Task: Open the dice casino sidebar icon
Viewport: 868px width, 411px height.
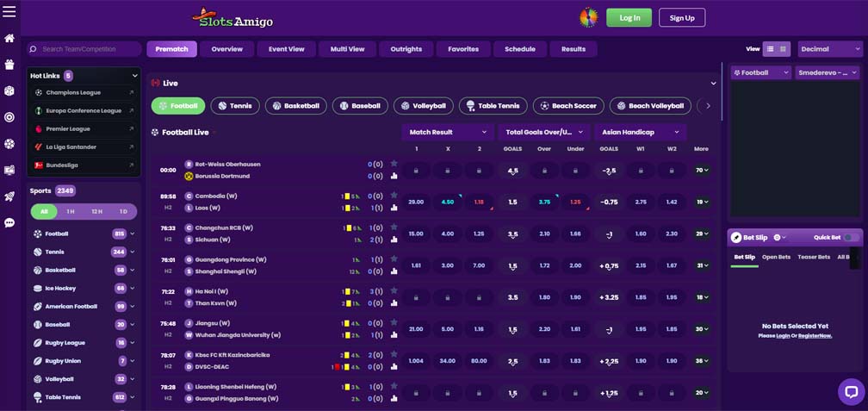Action: [x=9, y=90]
